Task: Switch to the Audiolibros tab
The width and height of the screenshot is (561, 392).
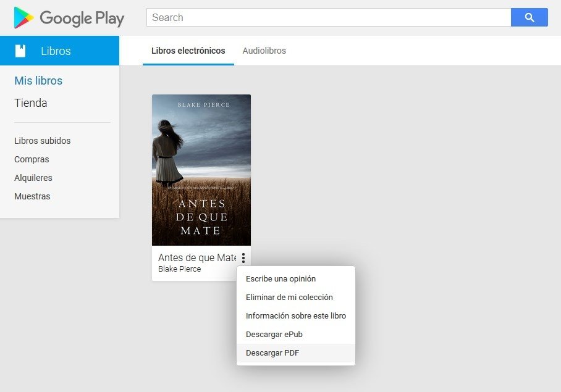Action: pyautogui.click(x=264, y=51)
